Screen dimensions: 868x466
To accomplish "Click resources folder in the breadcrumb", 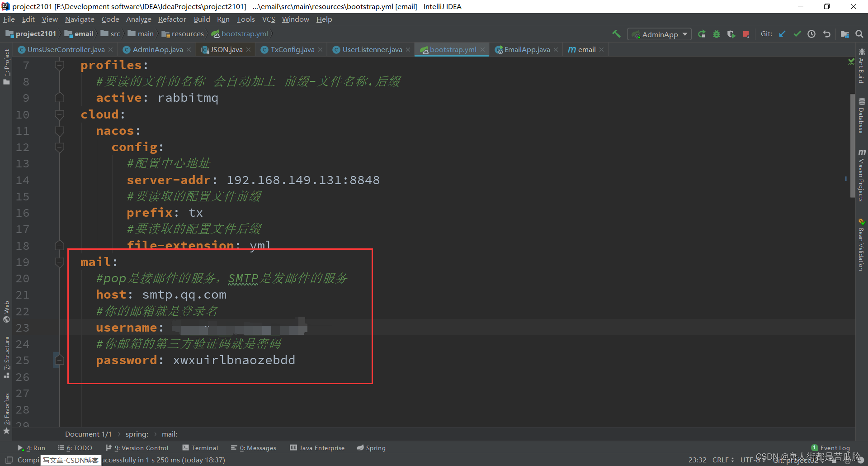I will 183,34.
